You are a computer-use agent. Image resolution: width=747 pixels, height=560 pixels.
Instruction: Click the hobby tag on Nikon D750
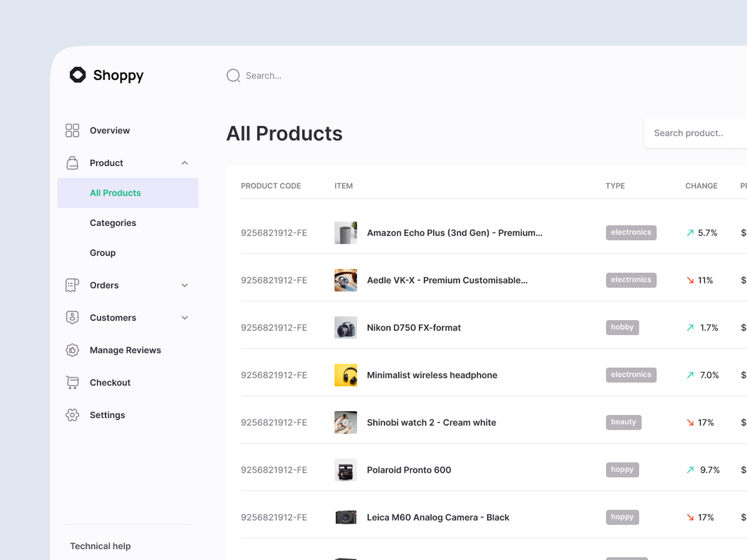(622, 327)
